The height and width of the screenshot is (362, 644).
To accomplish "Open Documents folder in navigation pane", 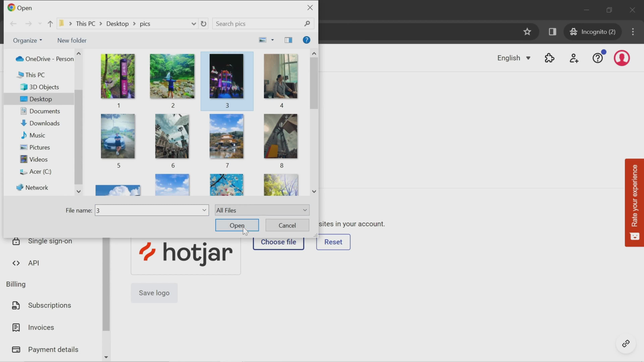I will [x=40, y=111].
